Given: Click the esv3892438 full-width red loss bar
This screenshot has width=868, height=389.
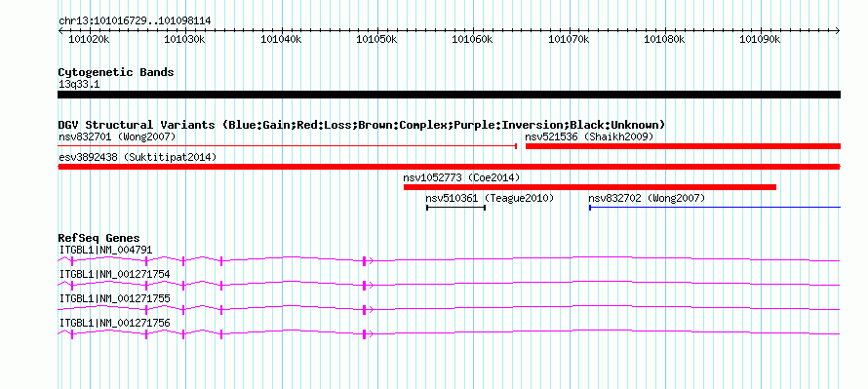Looking at the screenshot, I should (449, 167).
